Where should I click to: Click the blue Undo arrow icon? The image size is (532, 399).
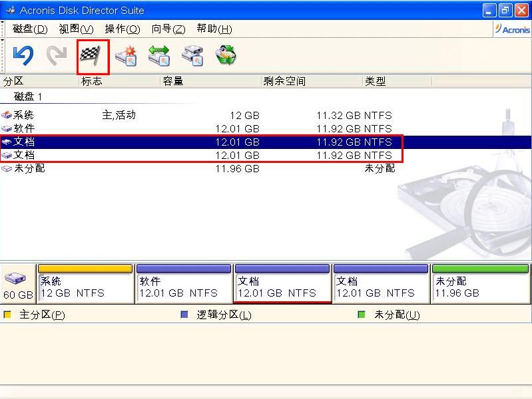[x=23, y=56]
